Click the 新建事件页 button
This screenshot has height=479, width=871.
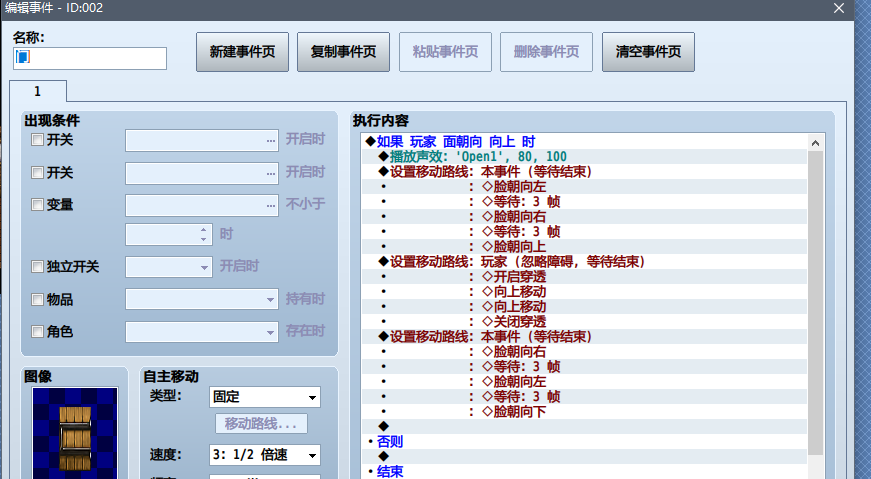[x=242, y=52]
